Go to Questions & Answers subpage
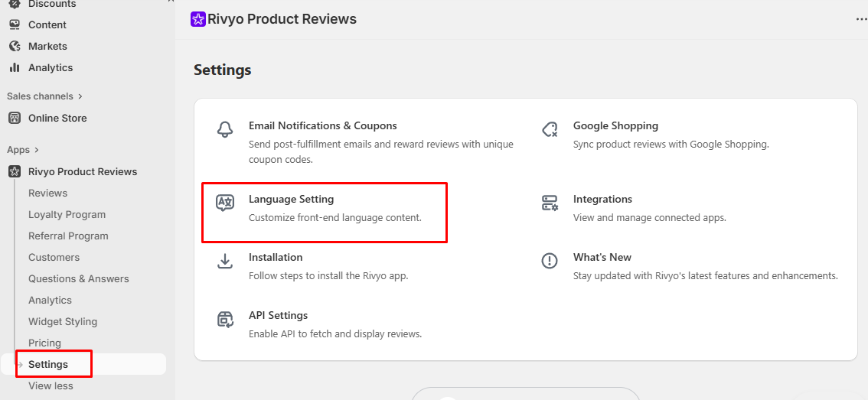Viewport: 868px width, 400px height. click(79, 279)
